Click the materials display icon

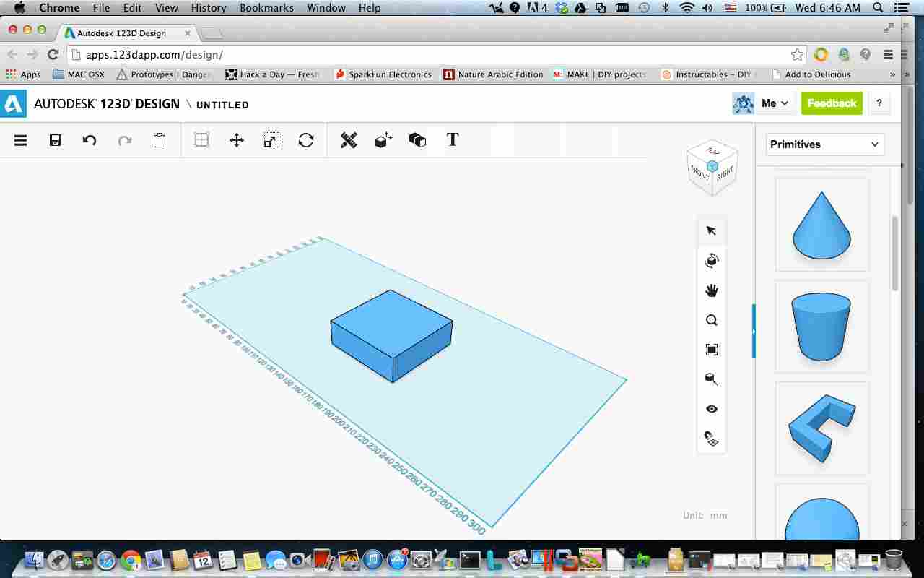tap(712, 379)
